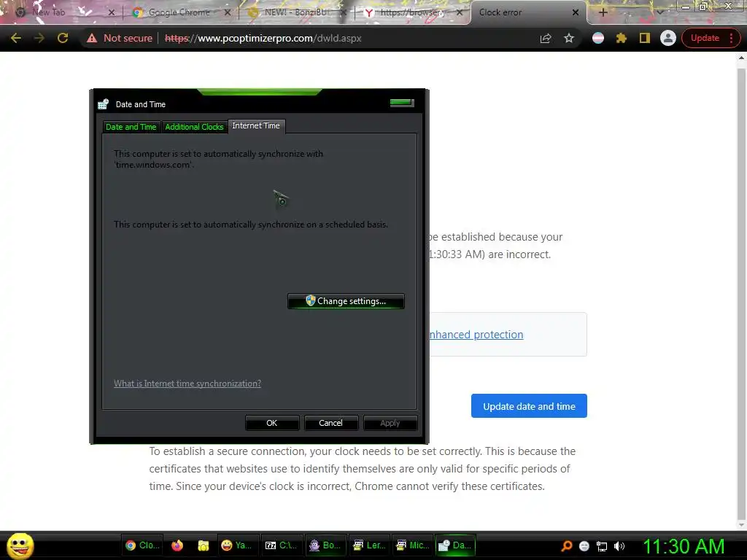Go back to previous page in Chrome
The height and width of the screenshot is (560, 747).
pos(15,38)
